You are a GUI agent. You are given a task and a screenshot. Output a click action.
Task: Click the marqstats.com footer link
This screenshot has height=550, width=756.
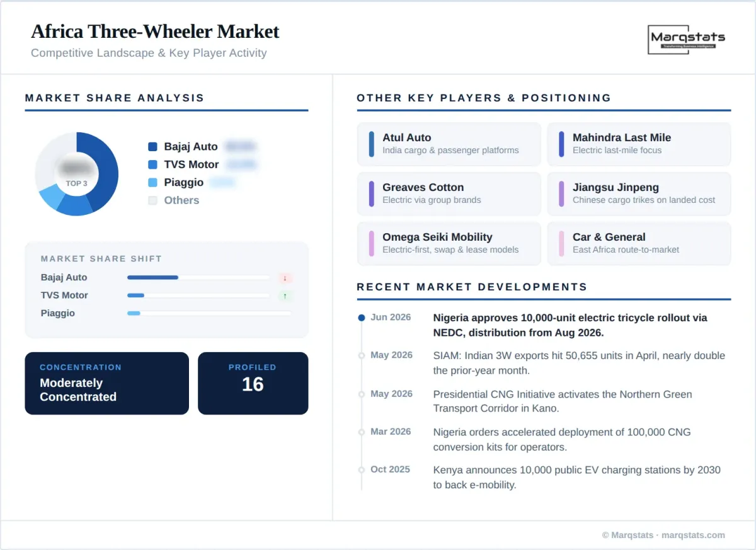693,536
